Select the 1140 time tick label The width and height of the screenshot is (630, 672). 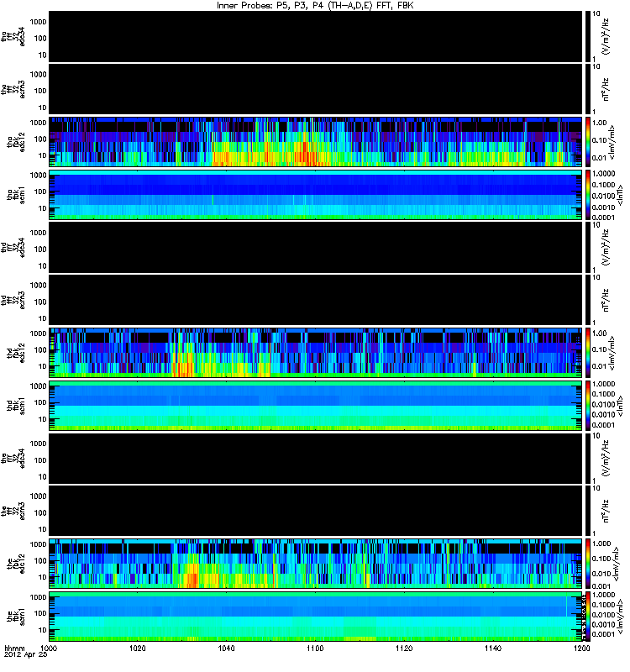[493, 648]
